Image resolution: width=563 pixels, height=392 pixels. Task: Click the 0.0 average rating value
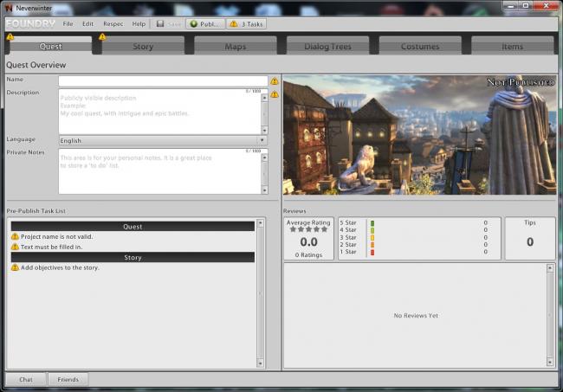pos(309,242)
